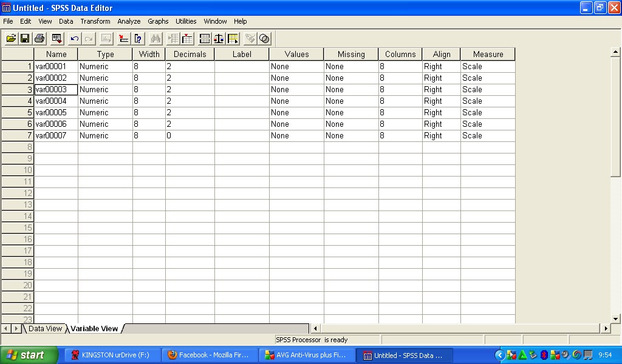This screenshot has height=364, width=622.
Task: Switch to AVG Anti-Virus taskbar button
Action: [307, 356]
